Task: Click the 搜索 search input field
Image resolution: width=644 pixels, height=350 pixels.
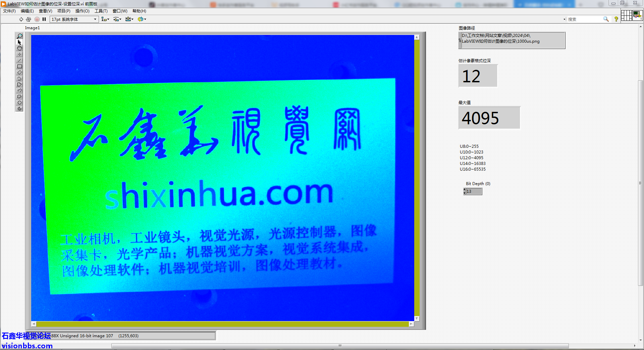Action: point(585,19)
